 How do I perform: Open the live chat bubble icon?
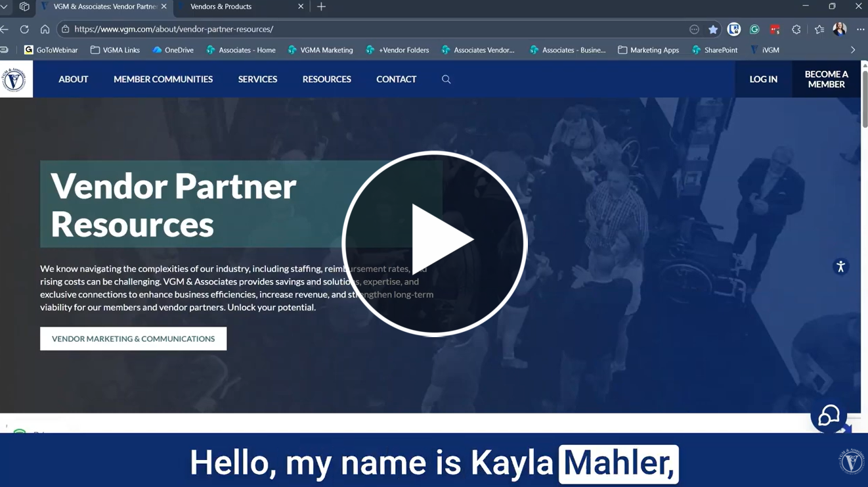829,415
